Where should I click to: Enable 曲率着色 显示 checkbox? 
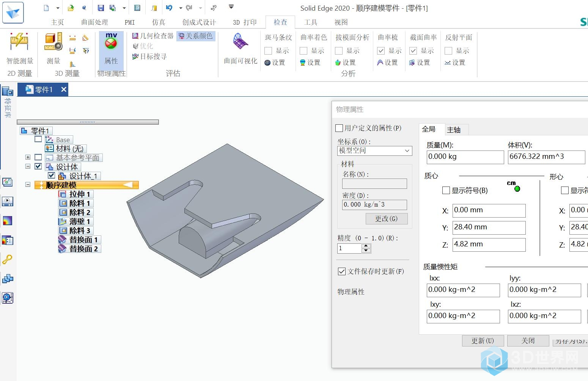point(303,51)
